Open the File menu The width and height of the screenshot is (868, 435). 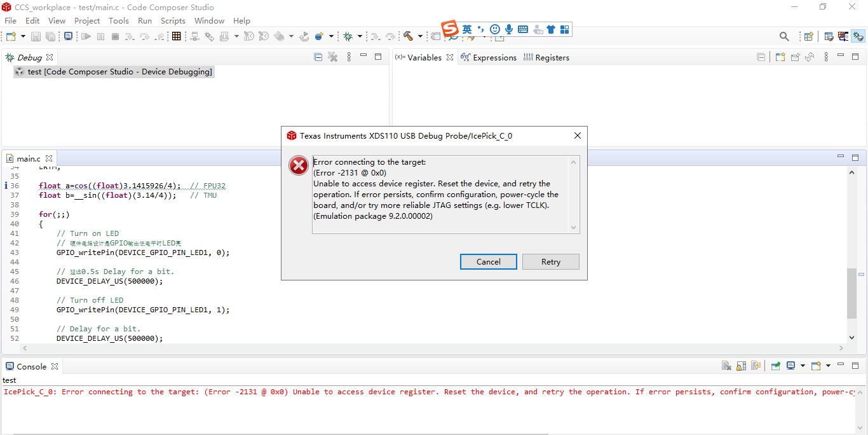coord(11,20)
